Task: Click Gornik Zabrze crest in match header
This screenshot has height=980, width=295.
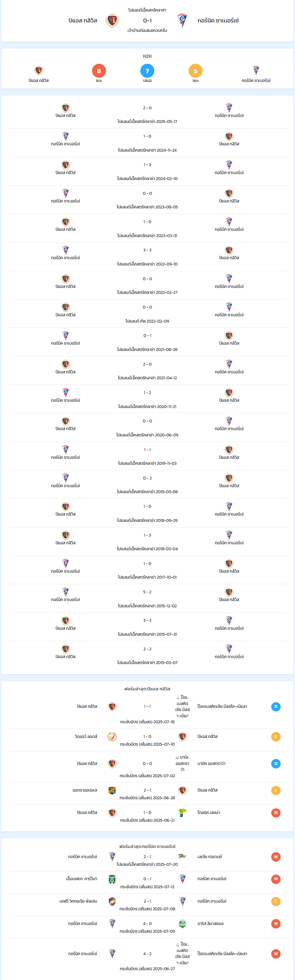Action: 182,21
